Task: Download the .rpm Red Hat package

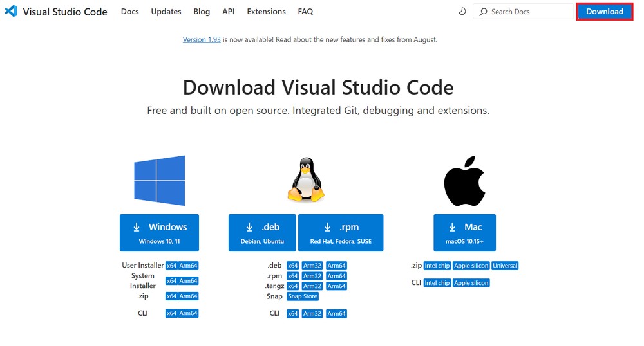Action: (341, 233)
